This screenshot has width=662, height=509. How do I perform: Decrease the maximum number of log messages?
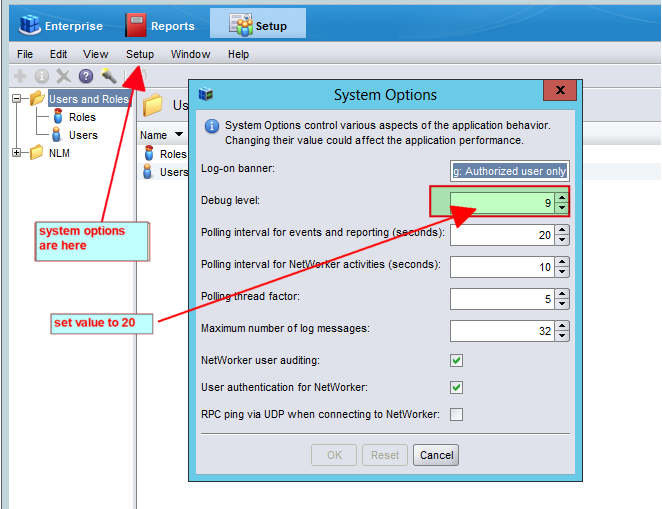click(562, 336)
